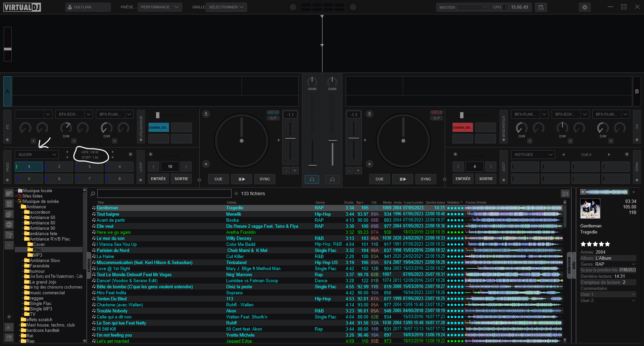This screenshot has width=644, height=346.
Task: Trigger slicer pad 6 on deck A
Action: [x=59, y=179]
